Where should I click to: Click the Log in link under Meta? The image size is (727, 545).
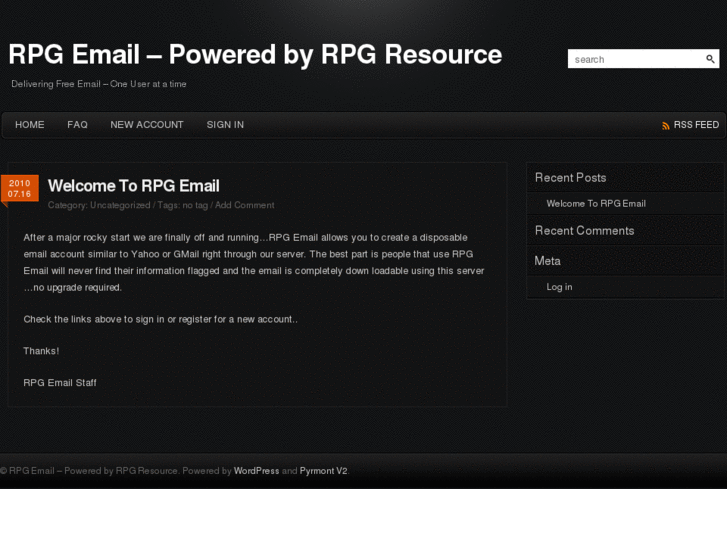(559, 287)
